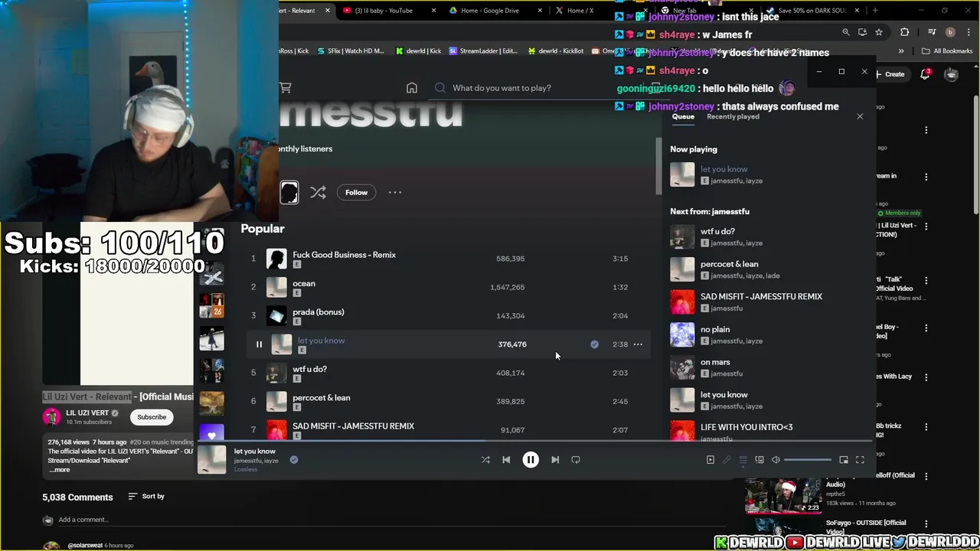Go to Spotify Home icon
Image resolution: width=980 pixels, height=551 pixels.
pyautogui.click(x=412, y=88)
